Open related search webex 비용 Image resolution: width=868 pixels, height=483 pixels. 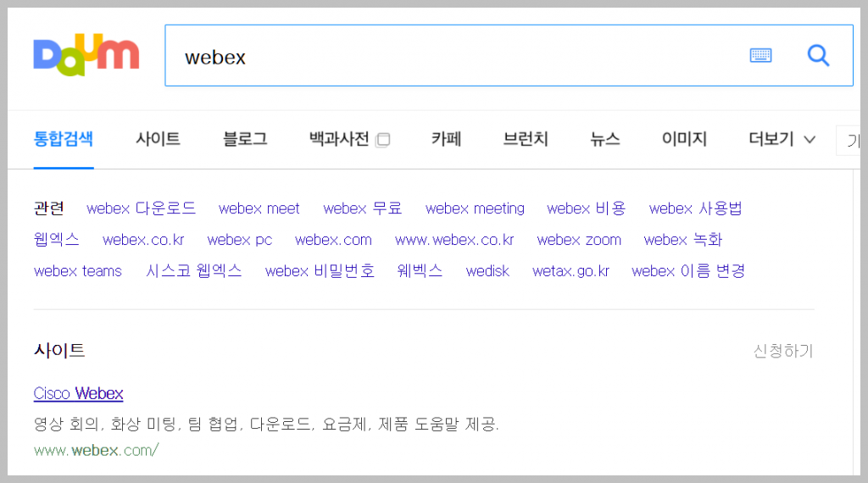[587, 208]
